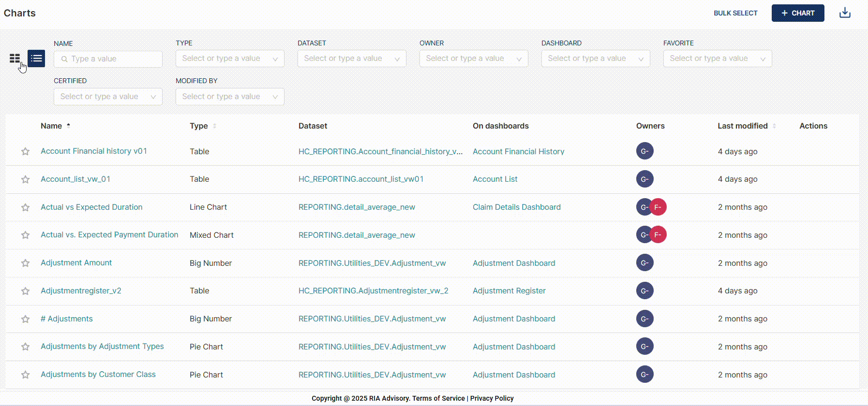
Task: Open the Modified By filter dropdown
Action: click(x=230, y=97)
